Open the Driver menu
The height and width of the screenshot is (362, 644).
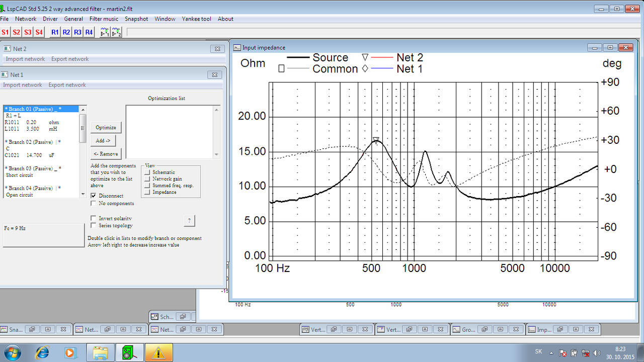pyautogui.click(x=50, y=19)
